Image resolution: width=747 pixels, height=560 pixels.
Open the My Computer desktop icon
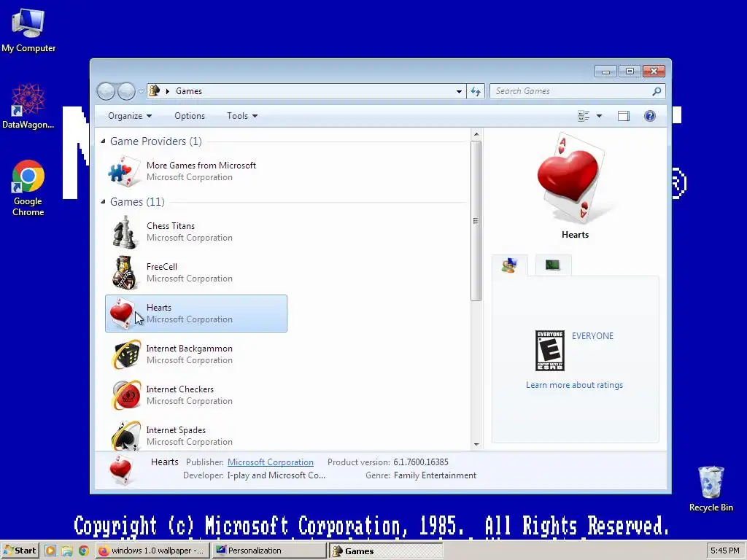point(28,30)
